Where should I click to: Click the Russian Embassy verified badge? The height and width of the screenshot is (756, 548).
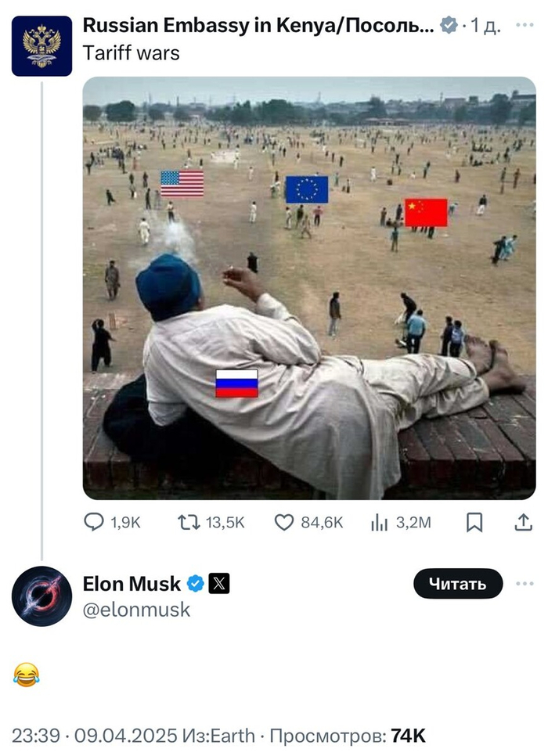click(x=449, y=26)
